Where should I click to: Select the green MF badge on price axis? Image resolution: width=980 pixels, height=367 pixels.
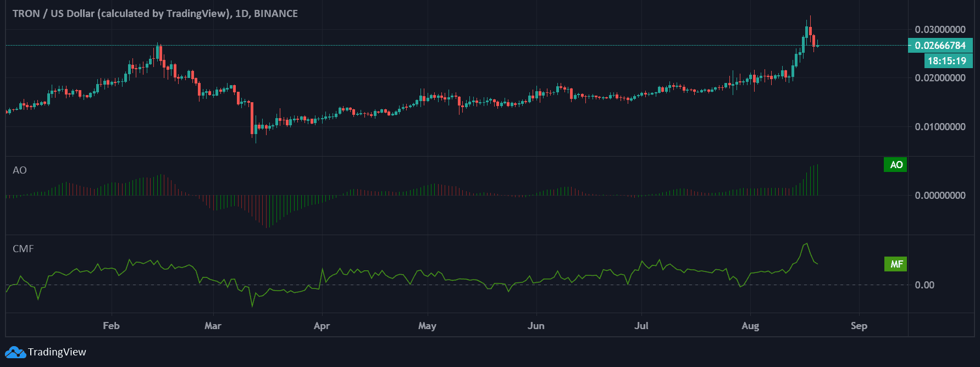point(896,264)
